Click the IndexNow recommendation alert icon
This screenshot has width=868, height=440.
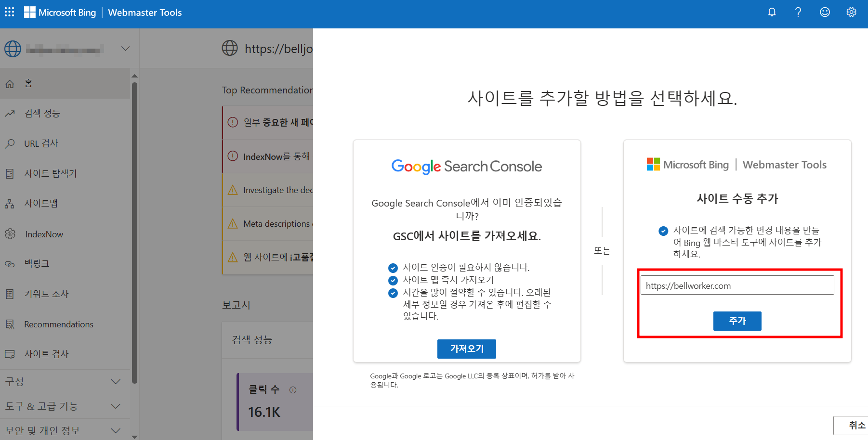[x=233, y=156]
